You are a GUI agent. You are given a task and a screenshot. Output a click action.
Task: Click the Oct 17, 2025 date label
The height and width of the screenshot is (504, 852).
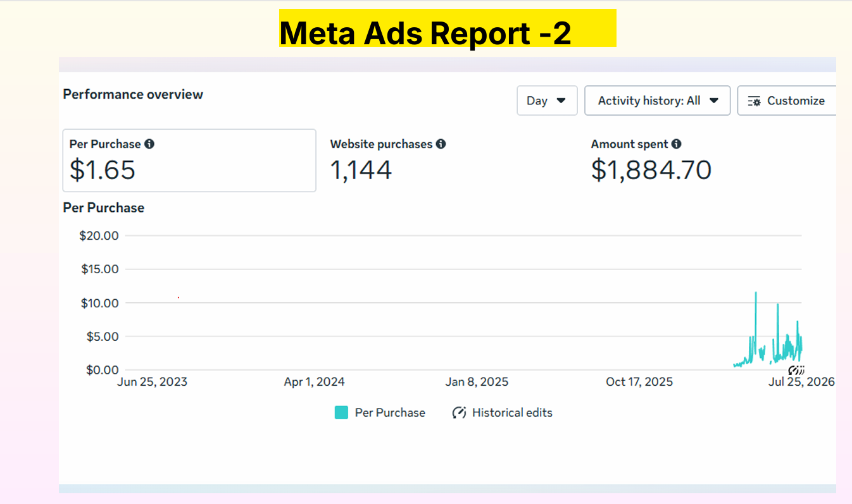point(639,382)
